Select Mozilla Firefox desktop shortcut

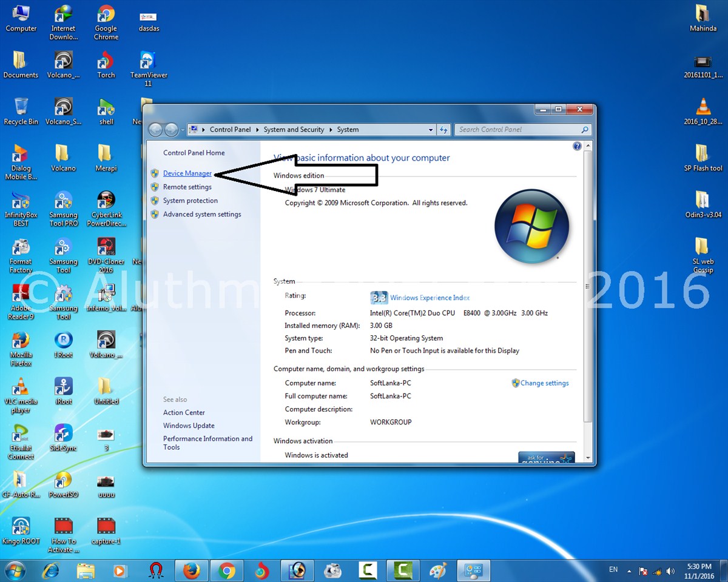tap(21, 349)
